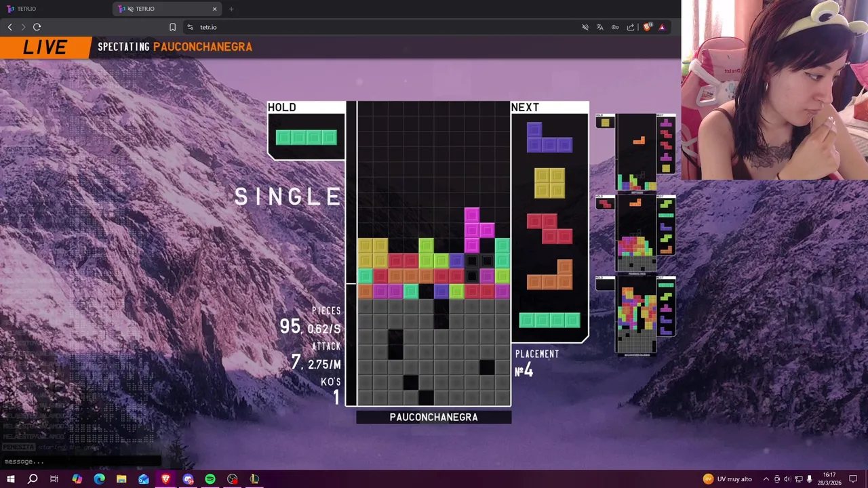Toggle the site sound muted icon
Image resolution: width=868 pixels, height=488 pixels.
[585, 27]
